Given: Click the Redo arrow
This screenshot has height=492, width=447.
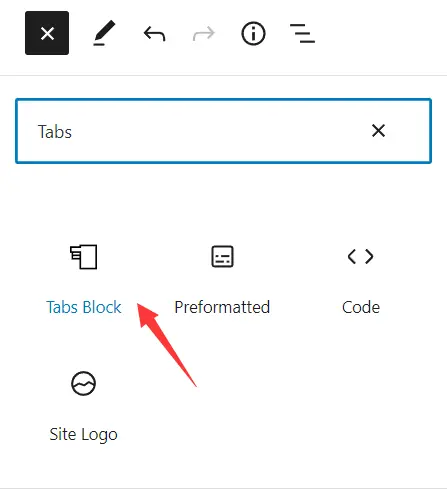Looking at the screenshot, I should 204,34.
